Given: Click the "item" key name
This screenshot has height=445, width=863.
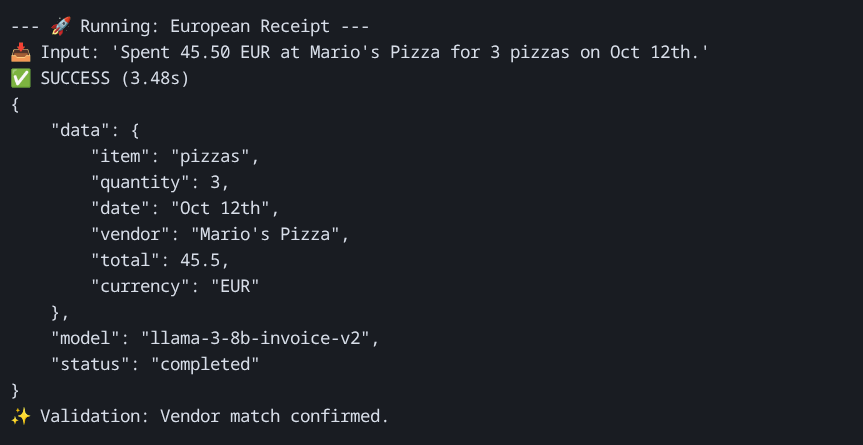Looking at the screenshot, I should tap(120, 155).
